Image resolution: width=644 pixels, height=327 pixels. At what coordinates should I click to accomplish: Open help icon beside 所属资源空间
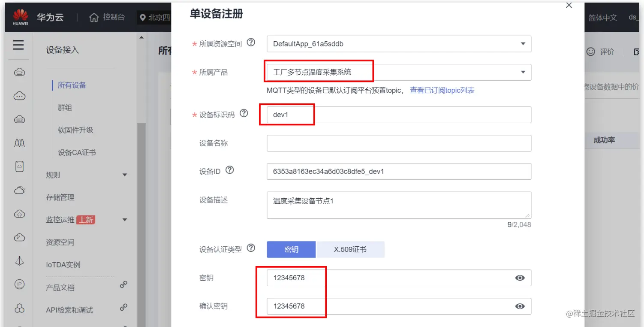click(252, 42)
